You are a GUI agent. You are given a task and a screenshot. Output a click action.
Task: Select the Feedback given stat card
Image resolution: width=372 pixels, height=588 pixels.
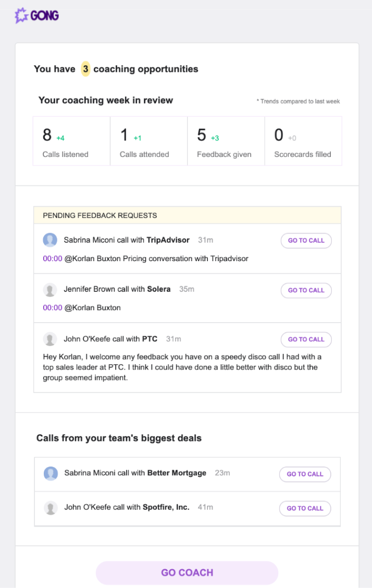point(226,141)
